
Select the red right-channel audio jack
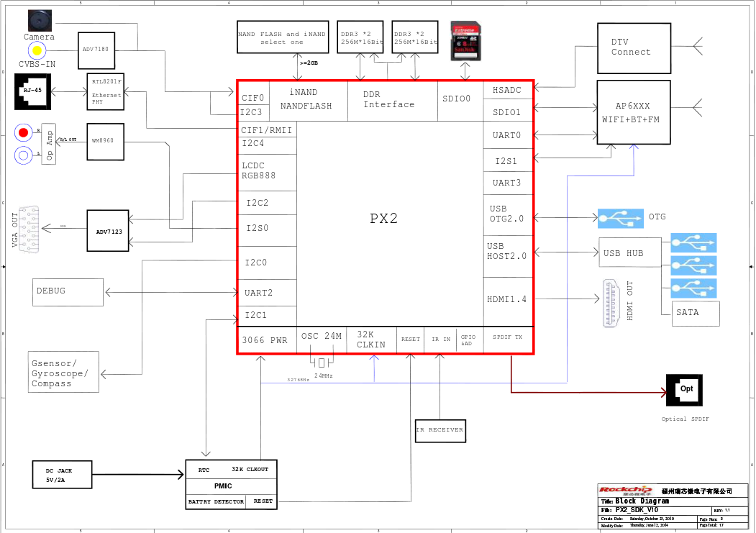point(23,132)
